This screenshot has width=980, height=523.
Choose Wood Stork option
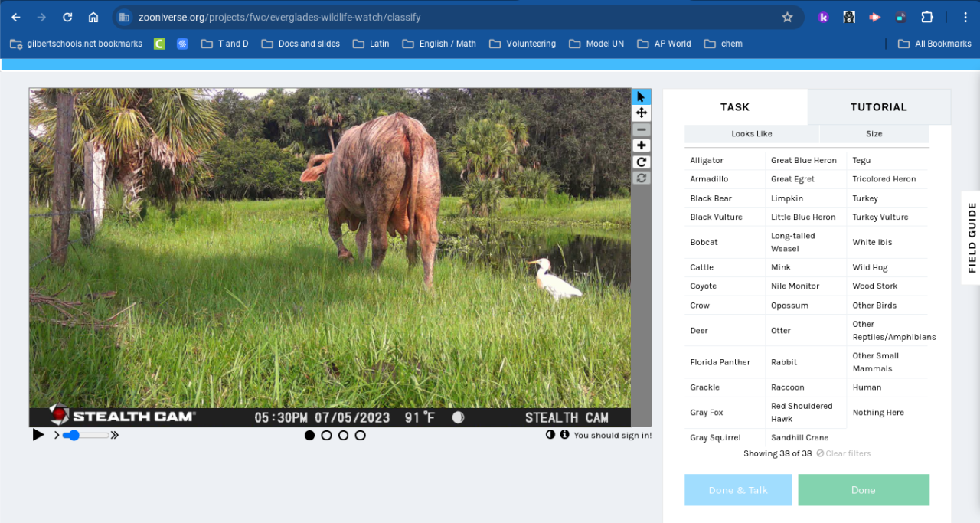coord(887,286)
